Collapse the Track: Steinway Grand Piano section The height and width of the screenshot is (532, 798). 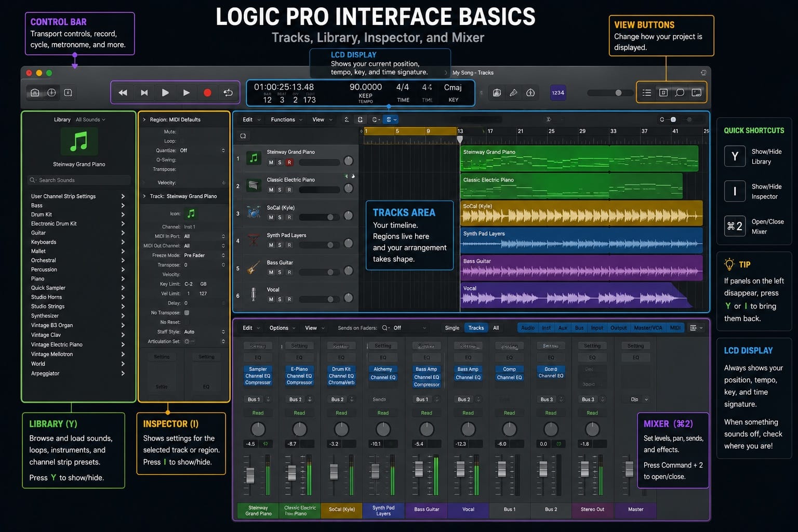[x=144, y=196]
